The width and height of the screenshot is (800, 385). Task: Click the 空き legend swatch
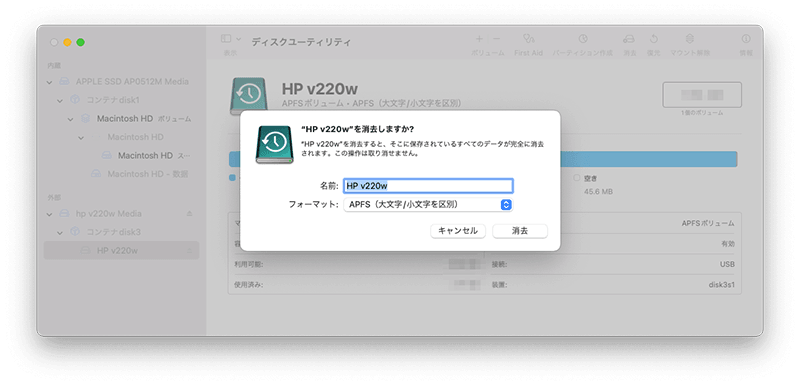(x=577, y=178)
